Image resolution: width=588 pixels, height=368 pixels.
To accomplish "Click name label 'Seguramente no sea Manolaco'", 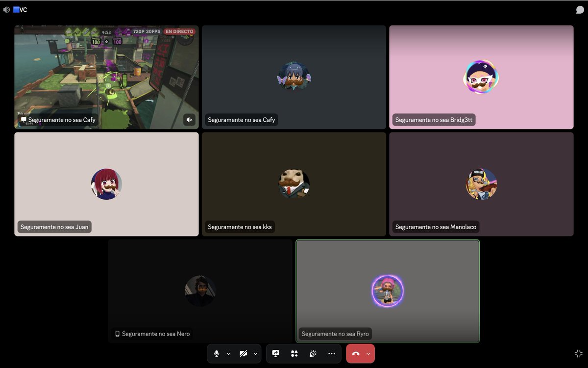I will (x=436, y=227).
